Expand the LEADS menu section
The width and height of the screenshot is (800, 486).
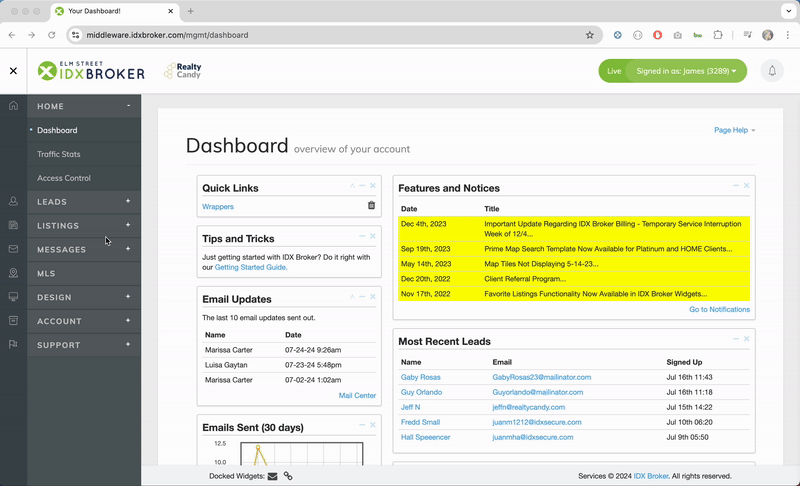[x=128, y=201]
